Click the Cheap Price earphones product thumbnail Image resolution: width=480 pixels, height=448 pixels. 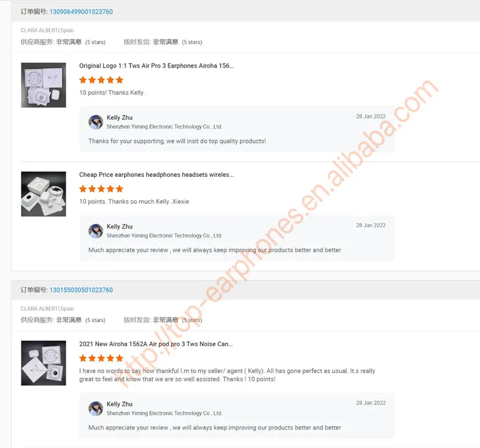point(44,194)
